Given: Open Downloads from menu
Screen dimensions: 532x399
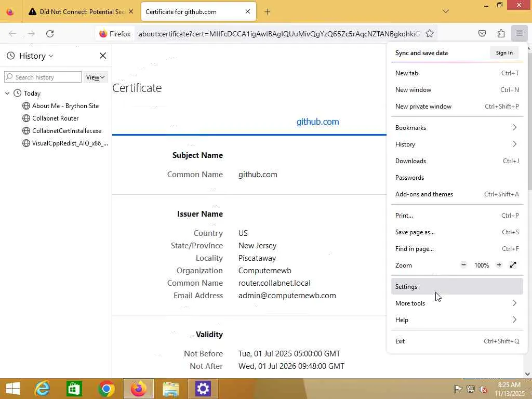Looking at the screenshot, I should (457, 161).
